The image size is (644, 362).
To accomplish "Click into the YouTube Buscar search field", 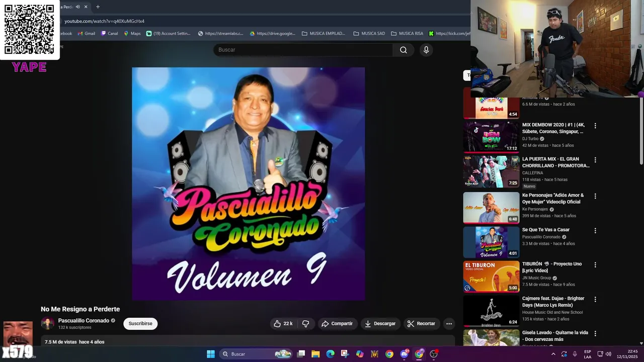I will click(303, 50).
